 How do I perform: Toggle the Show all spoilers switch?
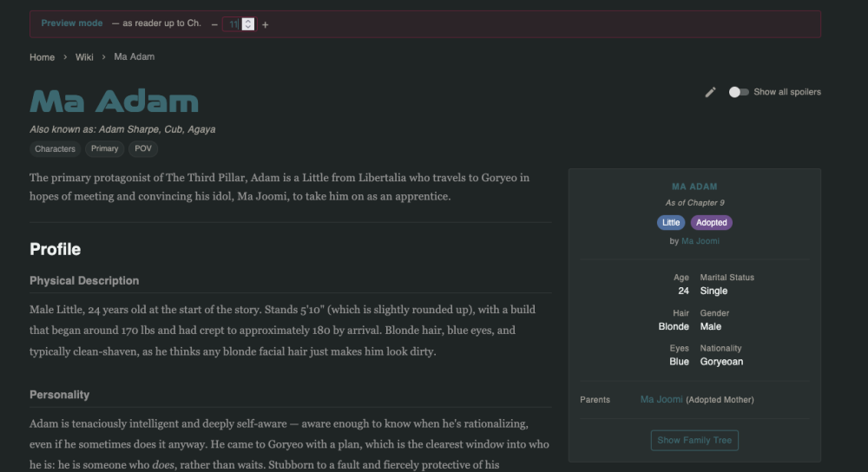tap(739, 92)
